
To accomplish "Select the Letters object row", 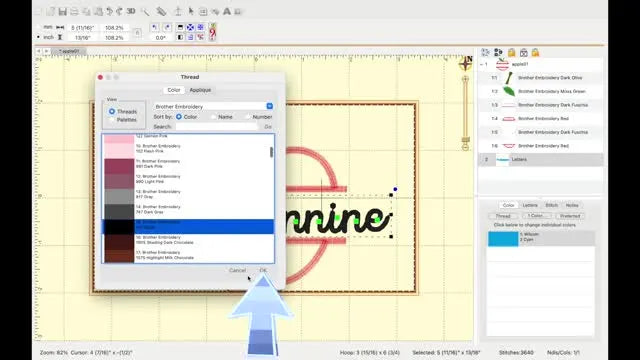I will pos(540,160).
